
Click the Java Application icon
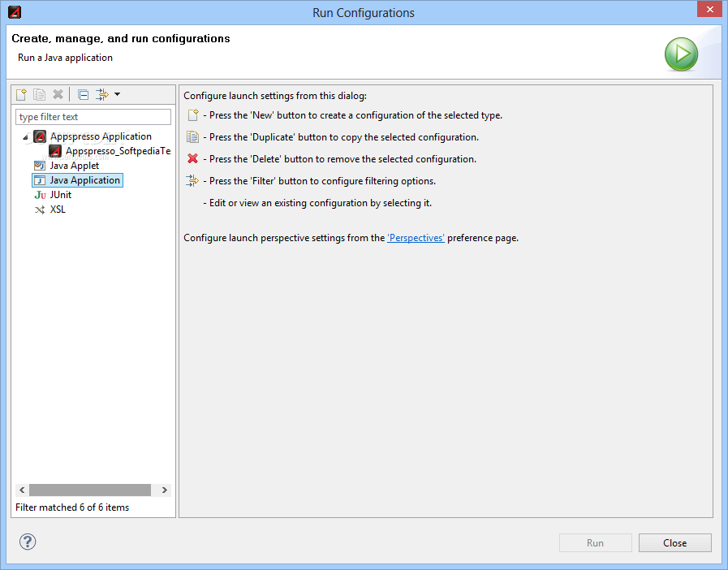40,180
